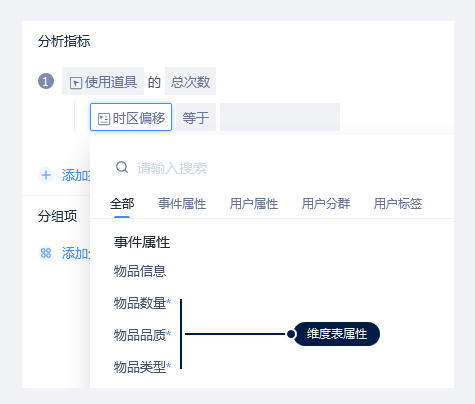
Task: Switch to the 事件属性 tab
Action: [x=182, y=203]
